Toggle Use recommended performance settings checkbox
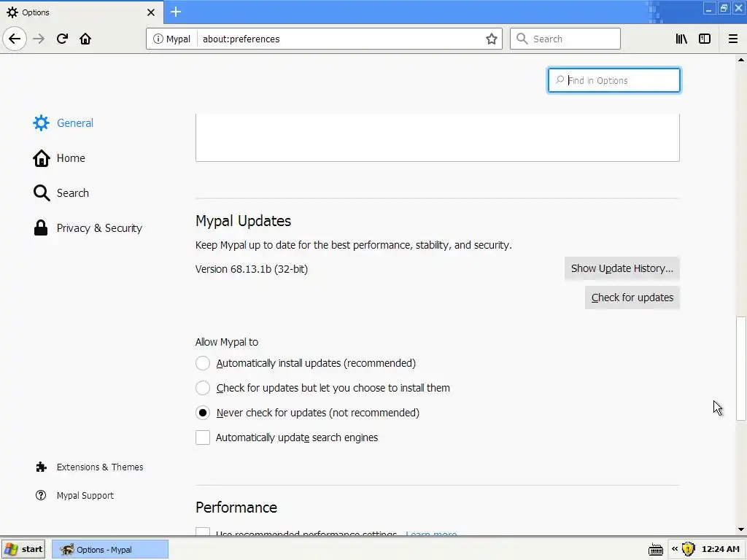 203,532
